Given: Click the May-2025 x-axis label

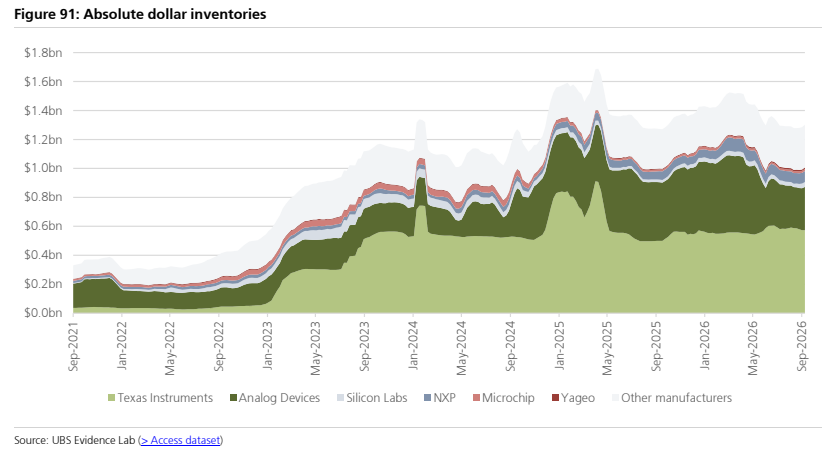Looking at the screenshot, I should [x=608, y=348].
